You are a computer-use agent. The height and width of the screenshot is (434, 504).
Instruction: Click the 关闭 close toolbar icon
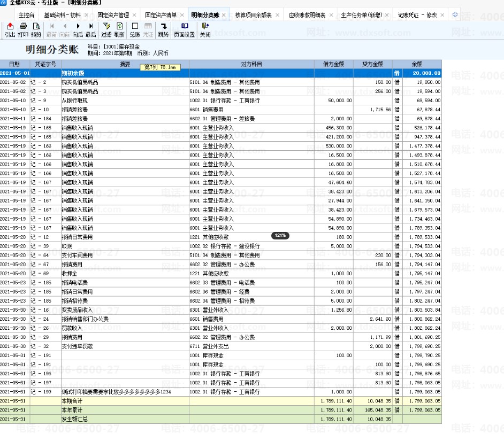click(205, 30)
